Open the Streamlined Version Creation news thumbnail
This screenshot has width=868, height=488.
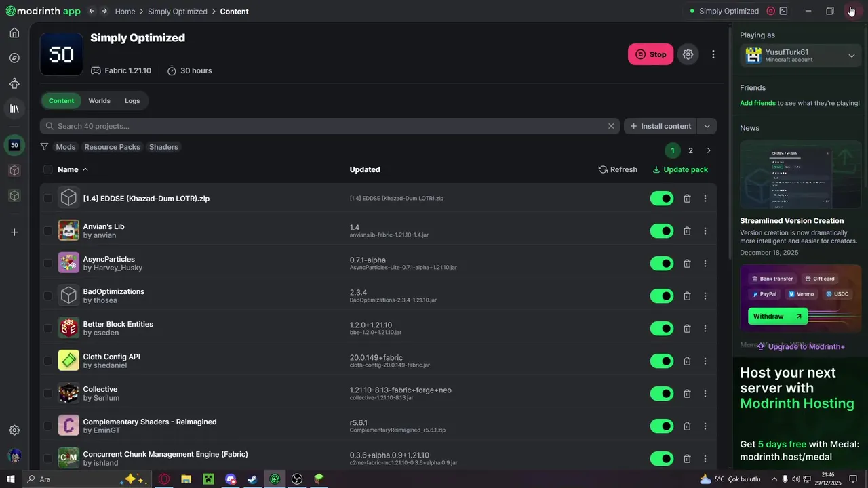point(800,174)
